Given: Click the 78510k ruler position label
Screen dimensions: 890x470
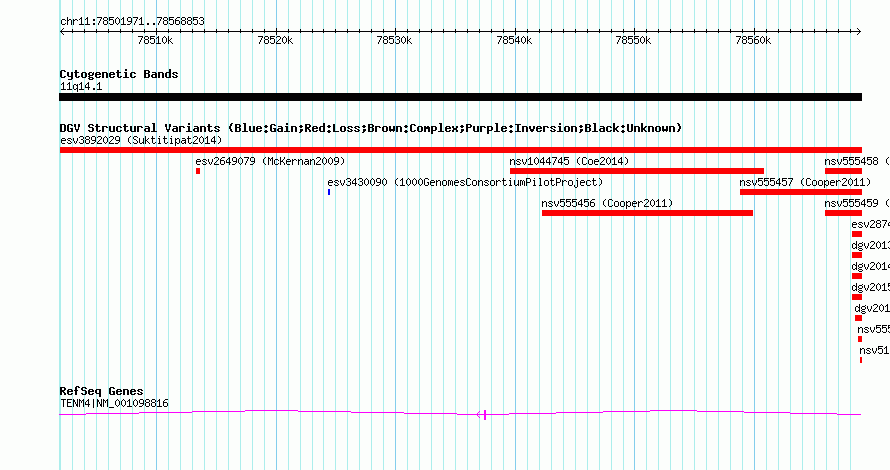Looking at the screenshot, I should 156,40.
